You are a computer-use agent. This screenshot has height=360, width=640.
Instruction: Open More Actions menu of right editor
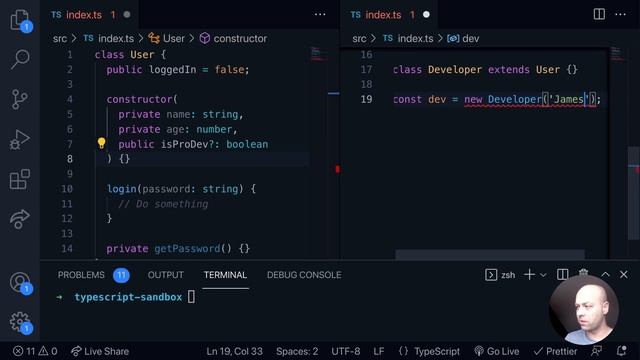(x=620, y=15)
